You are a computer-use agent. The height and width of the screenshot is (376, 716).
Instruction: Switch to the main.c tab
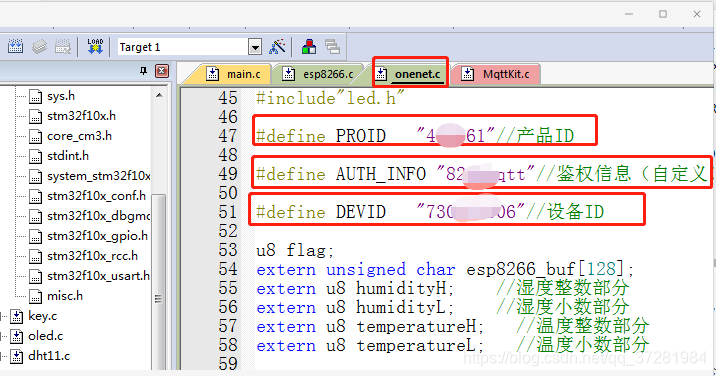(233, 74)
